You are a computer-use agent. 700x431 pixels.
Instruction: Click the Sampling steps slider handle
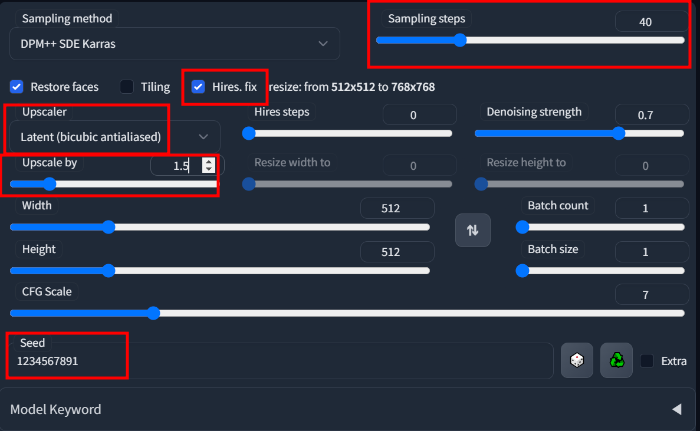point(460,40)
